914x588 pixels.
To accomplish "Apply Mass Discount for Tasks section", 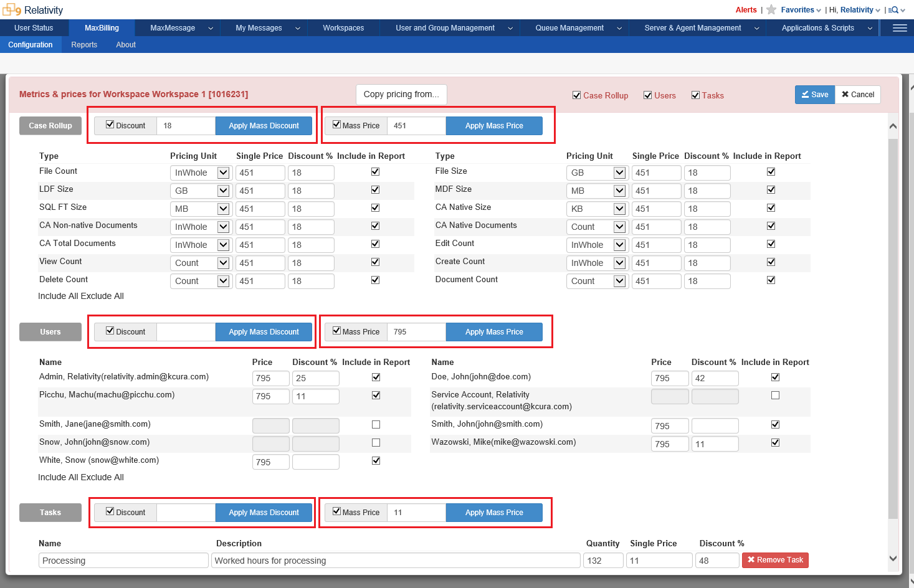I will pyautogui.click(x=264, y=513).
